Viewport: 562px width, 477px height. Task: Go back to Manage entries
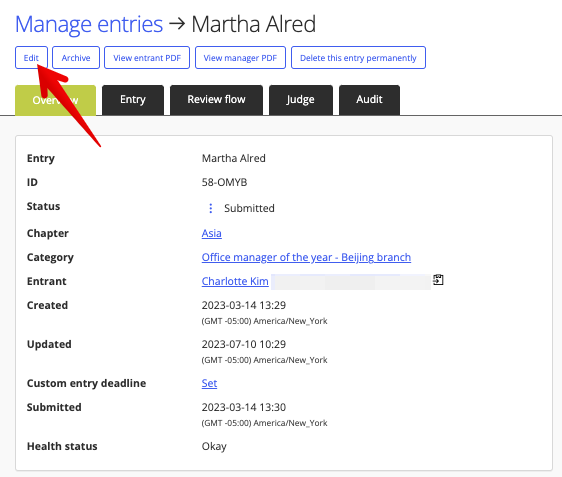coord(89,24)
